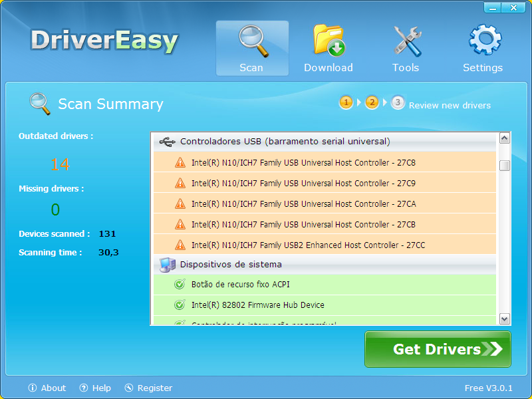Click the scanning time value 30,3
This screenshot has width=532, height=399.
[x=108, y=253]
